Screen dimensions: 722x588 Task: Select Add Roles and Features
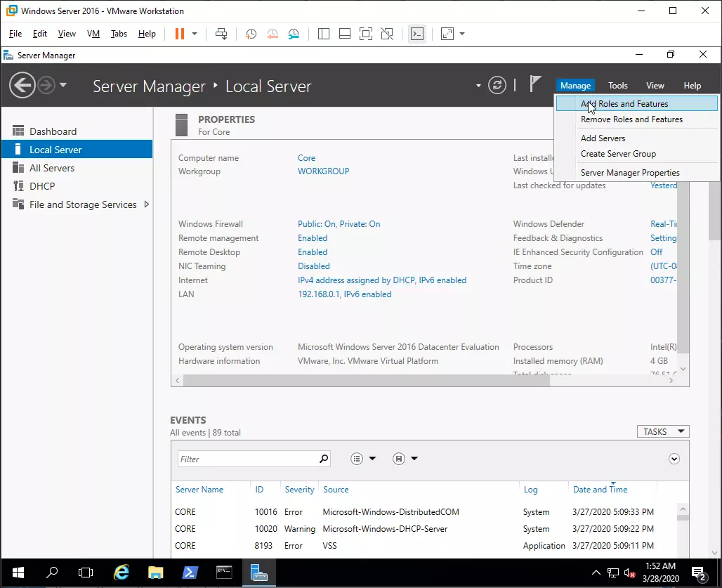pos(624,104)
